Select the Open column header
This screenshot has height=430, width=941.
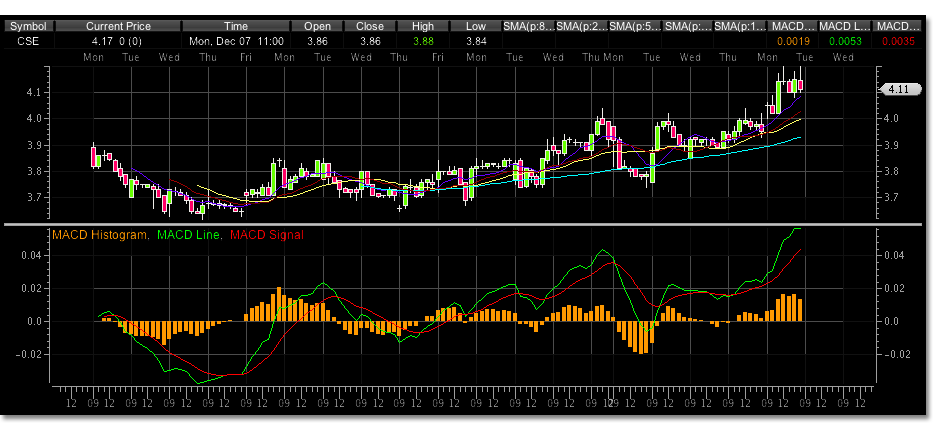click(316, 25)
